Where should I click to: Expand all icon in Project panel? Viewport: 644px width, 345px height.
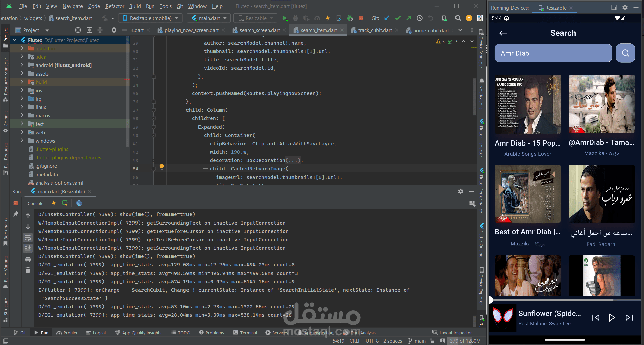89,30
